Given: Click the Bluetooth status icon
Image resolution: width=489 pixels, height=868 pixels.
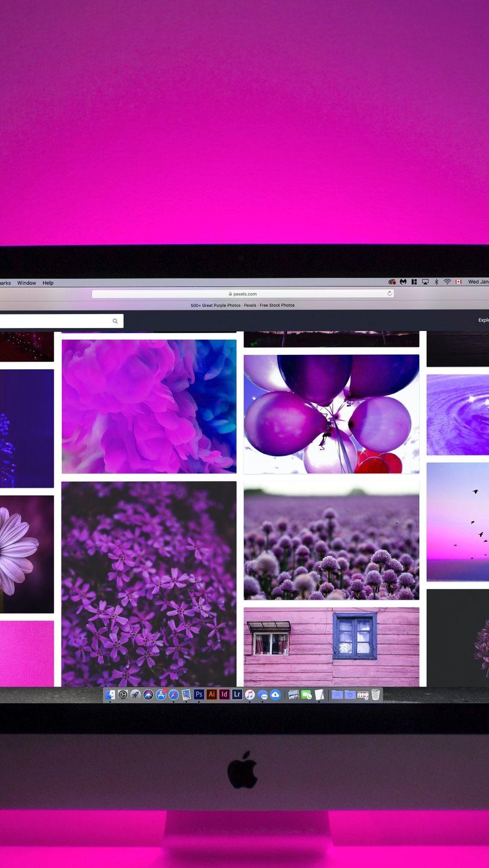Looking at the screenshot, I should (x=437, y=282).
